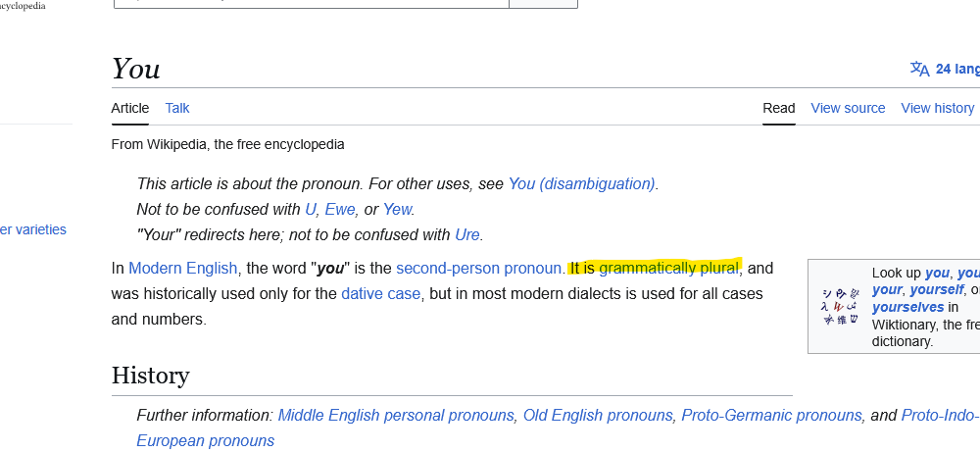This screenshot has width=980, height=453.
Task: Open Wiktionary entry for you
Action: [x=937, y=274]
